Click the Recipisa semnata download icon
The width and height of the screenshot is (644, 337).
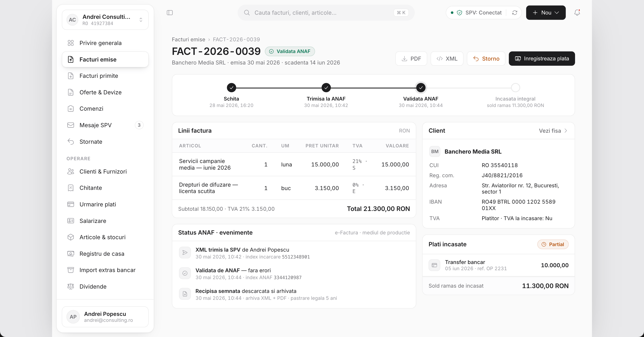coord(185,294)
